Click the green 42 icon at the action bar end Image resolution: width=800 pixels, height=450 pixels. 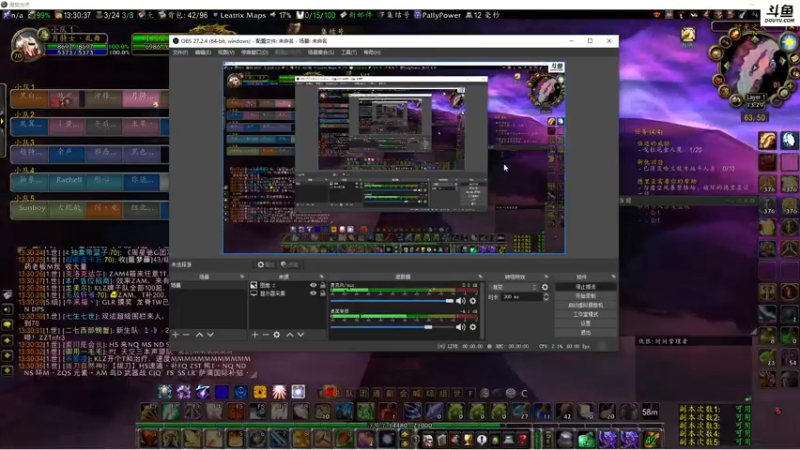tap(652, 439)
